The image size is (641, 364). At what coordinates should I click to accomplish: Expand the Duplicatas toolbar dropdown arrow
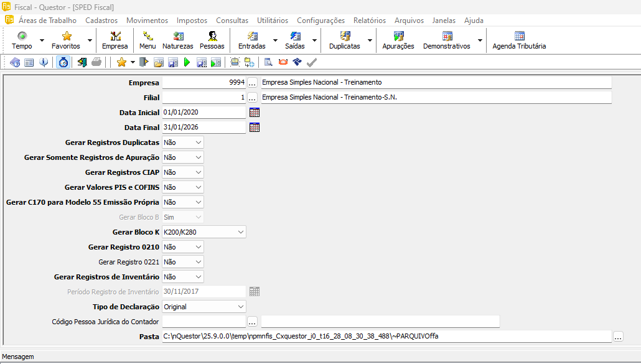[x=370, y=40]
